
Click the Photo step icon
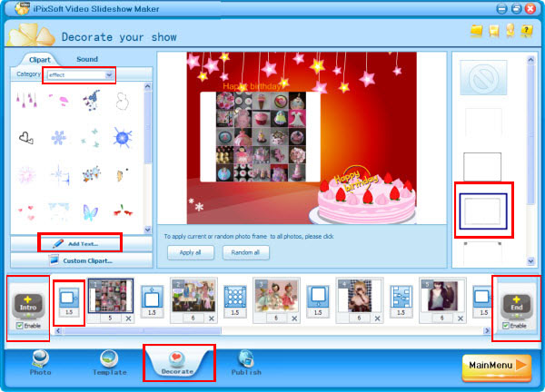tap(40, 362)
